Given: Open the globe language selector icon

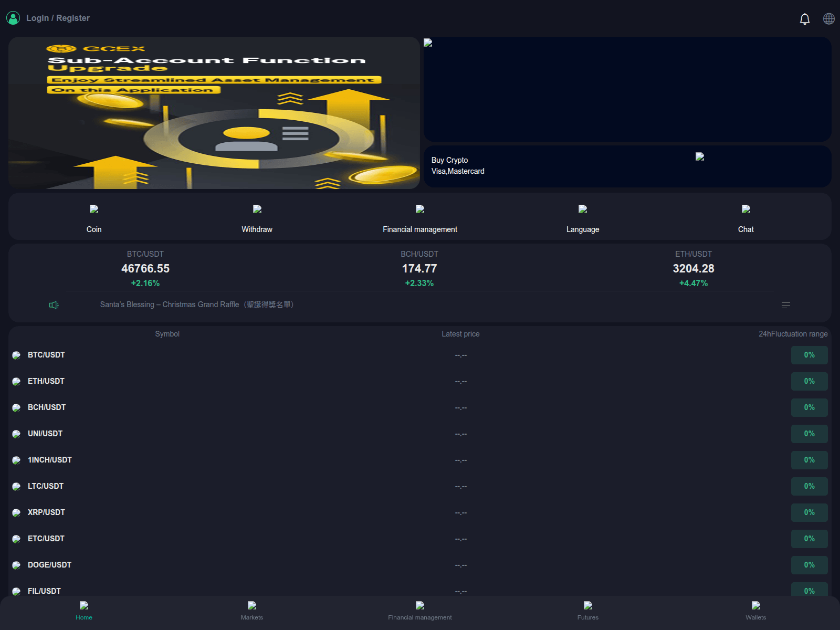Looking at the screenshot, I should click(x=828, y=19).
